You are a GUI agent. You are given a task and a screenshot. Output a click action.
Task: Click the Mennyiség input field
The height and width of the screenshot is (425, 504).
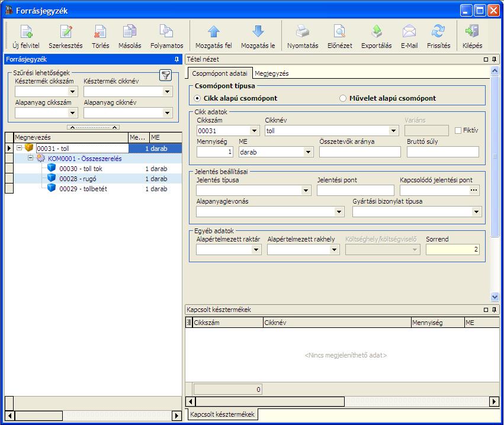point(215,152)
